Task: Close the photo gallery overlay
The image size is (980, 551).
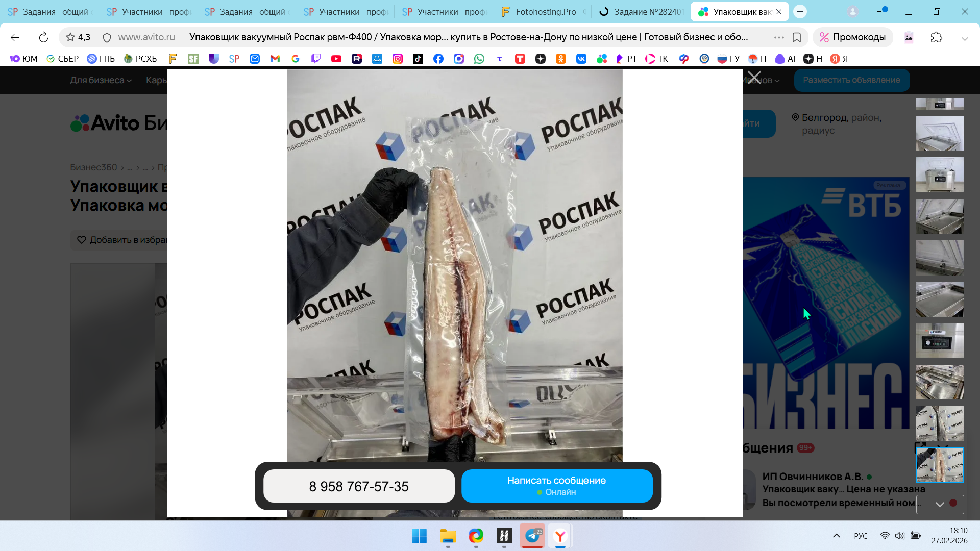Action: (754, 78)
